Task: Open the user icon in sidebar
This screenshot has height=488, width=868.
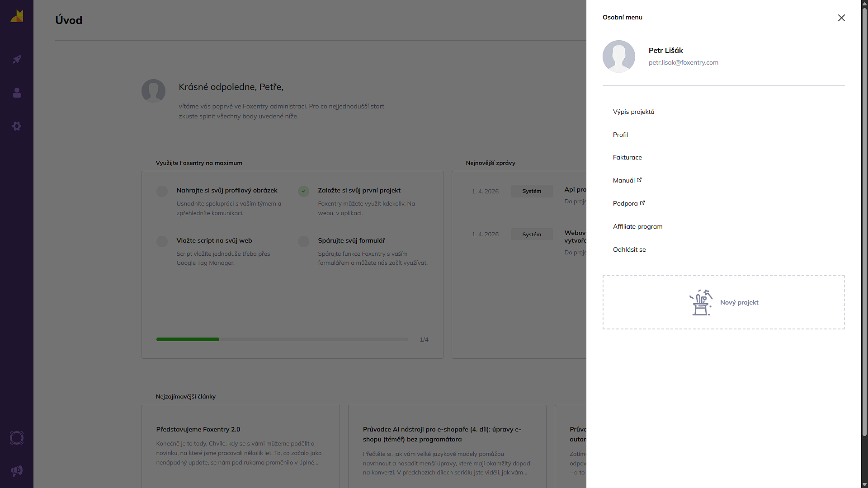Action: (17, 93)
